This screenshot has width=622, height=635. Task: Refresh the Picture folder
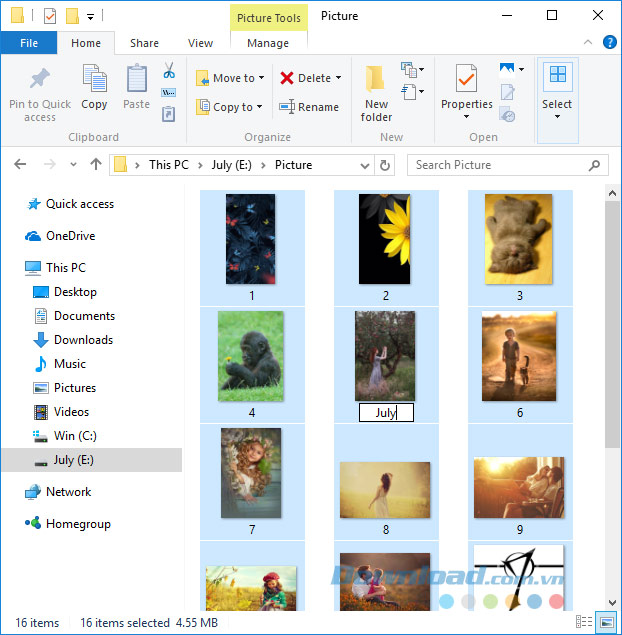385,165
